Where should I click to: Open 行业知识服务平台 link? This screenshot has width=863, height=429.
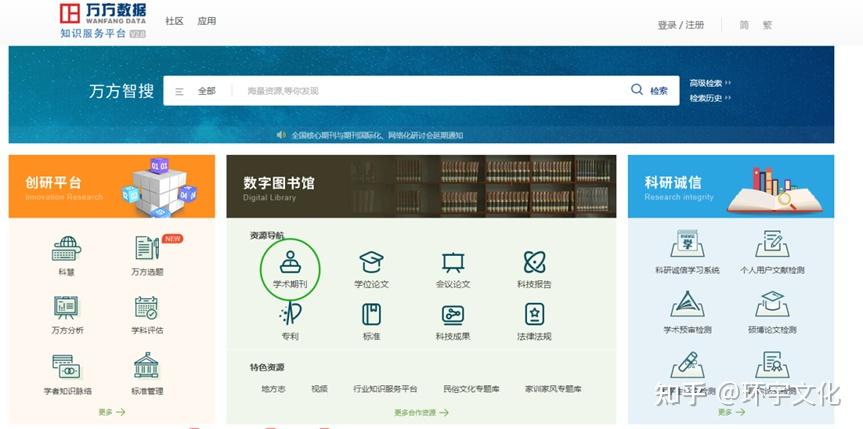point(385,388)
